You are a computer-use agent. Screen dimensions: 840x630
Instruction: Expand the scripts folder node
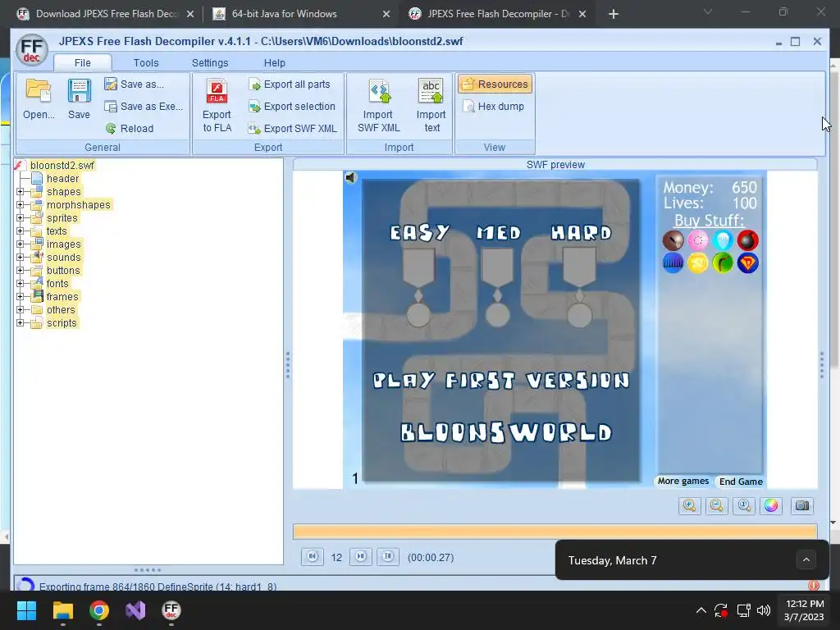(20, 323)
